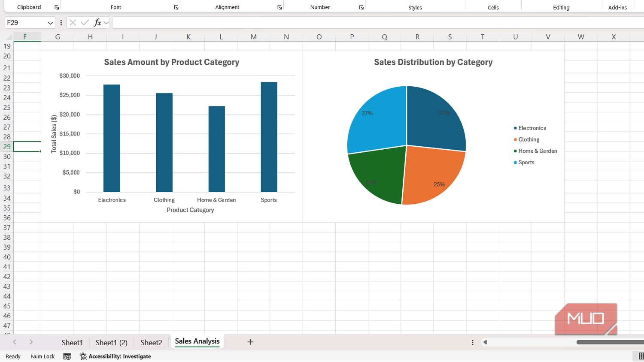The height and width of the screenshot is (362, 644).
Task: Open Clipboard group dialog launcher
Action: pos(57,7)
